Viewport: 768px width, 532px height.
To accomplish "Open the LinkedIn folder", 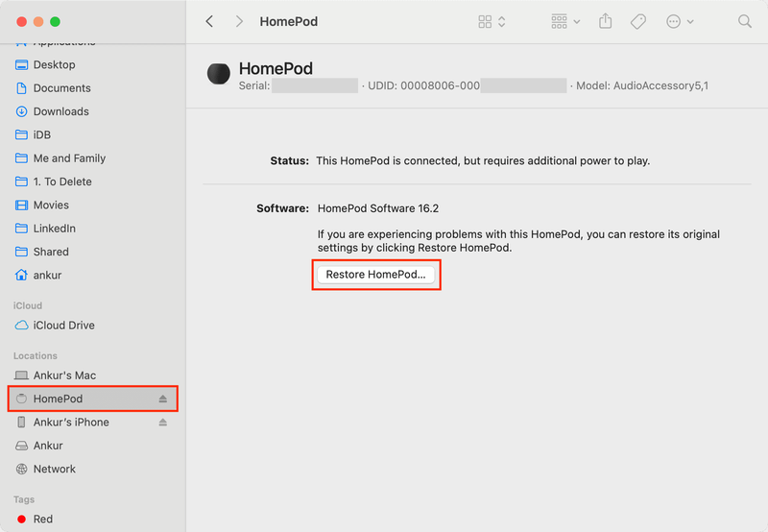I will (93, 229).
